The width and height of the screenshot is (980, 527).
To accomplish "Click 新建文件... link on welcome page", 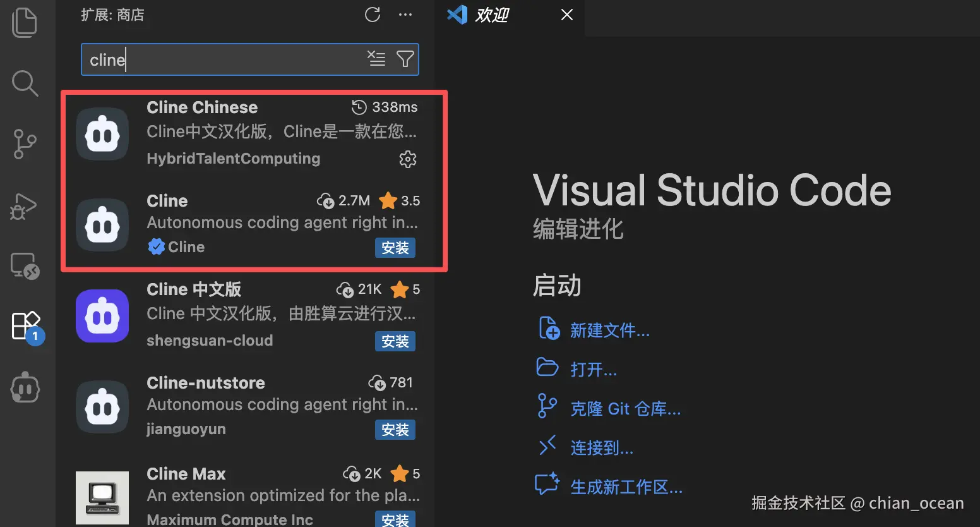I will [x=610, y=330].
